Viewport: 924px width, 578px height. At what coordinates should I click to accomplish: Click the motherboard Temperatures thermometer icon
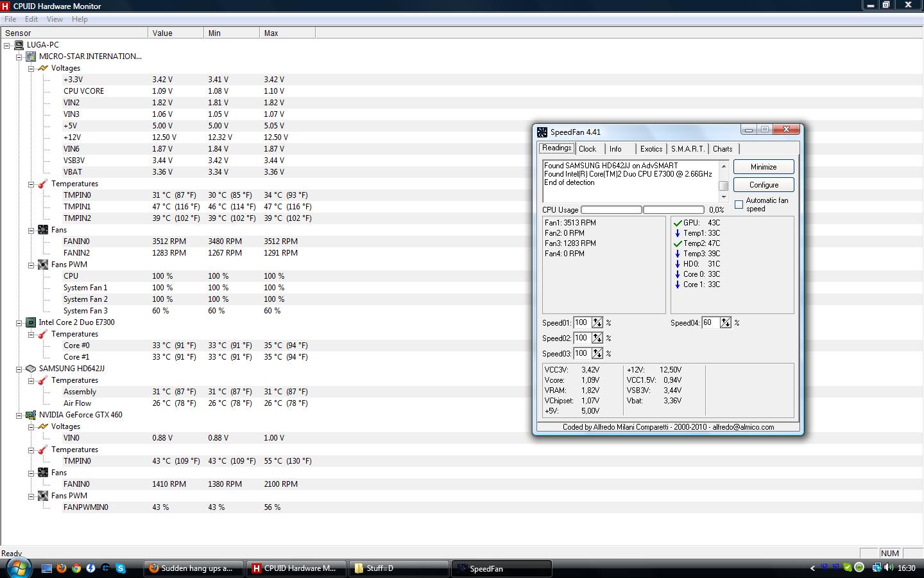point(43,184)
